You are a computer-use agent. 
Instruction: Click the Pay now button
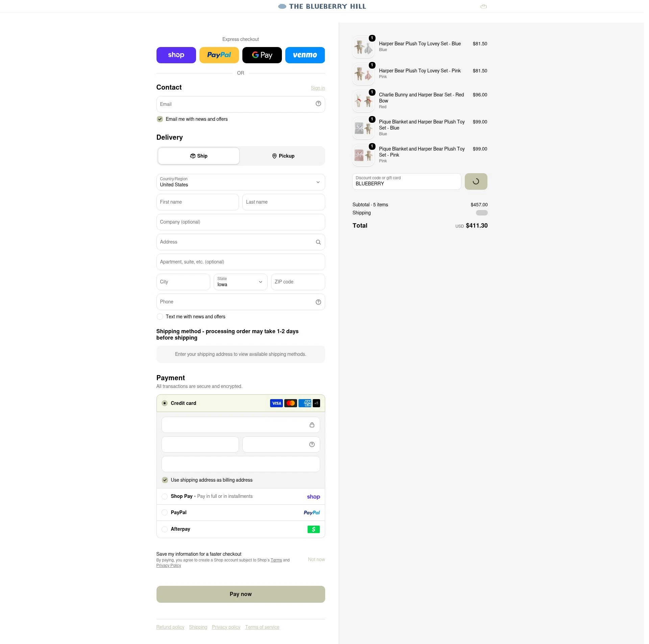(241, 594)
